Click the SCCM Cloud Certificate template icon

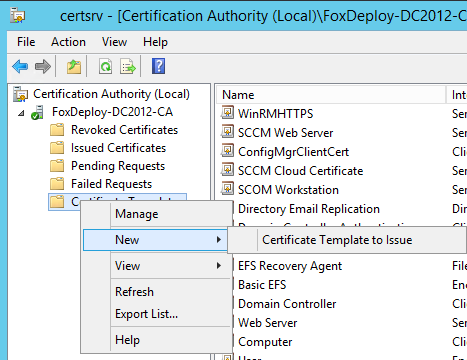(x=227, y=169)
